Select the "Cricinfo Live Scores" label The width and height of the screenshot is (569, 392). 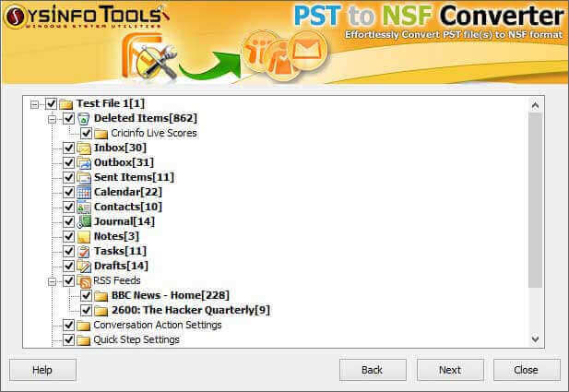pos(154,133)
